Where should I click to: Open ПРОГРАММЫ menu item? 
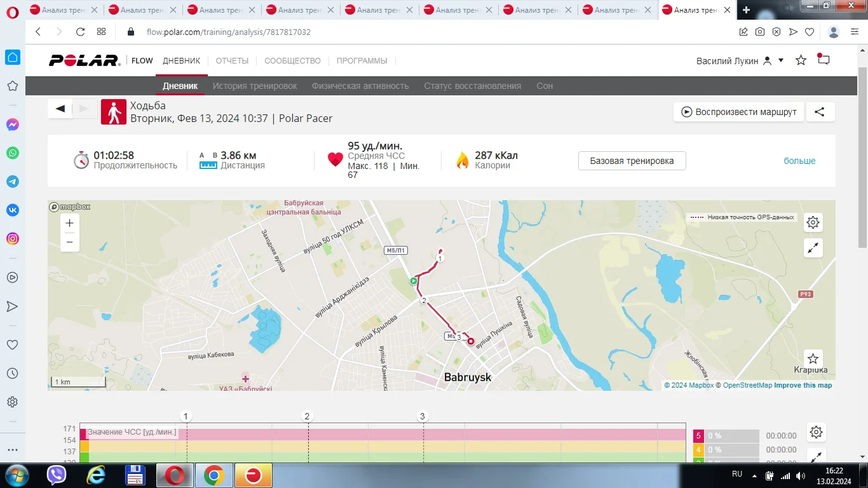[362, 61]
